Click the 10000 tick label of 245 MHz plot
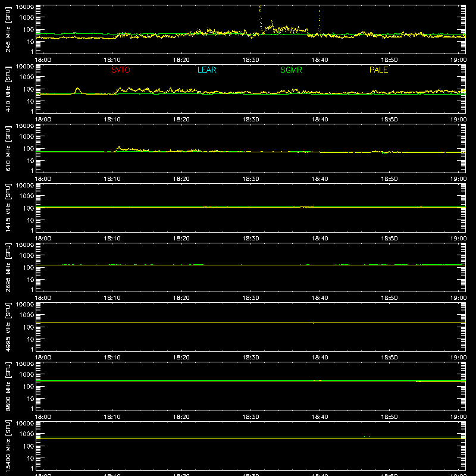The width and height of the screenshot is (476, 476). [25, 7]
